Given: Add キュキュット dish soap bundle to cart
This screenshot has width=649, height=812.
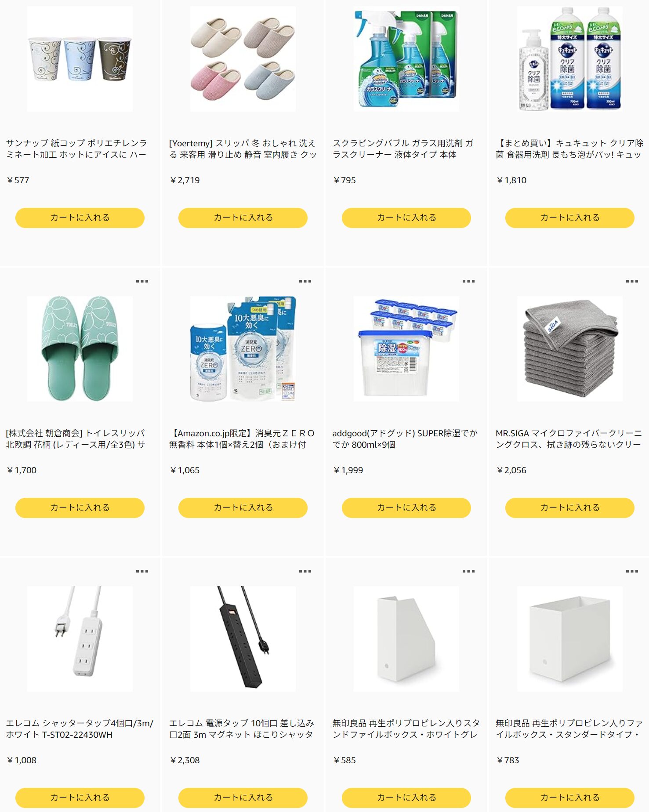Looking at the screenshot, I should coord(570,218).
